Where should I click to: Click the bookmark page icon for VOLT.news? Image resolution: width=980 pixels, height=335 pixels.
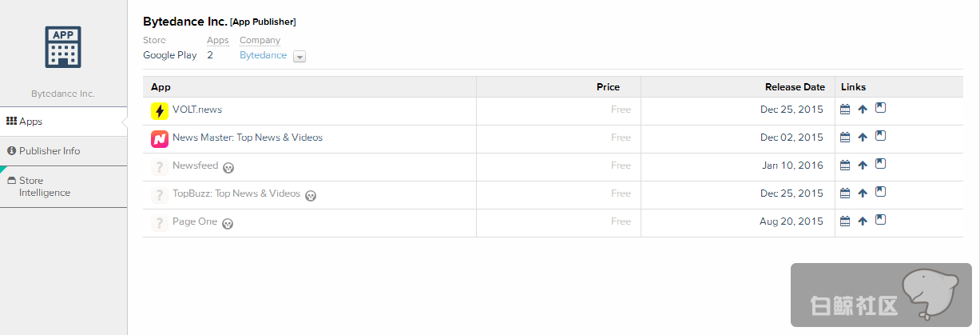click(x=880, y=108)
